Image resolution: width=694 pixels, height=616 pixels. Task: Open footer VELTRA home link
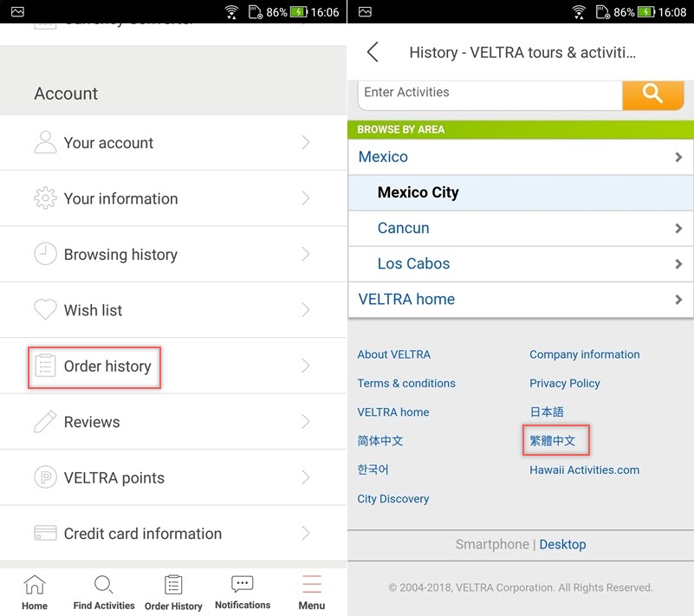[x=393, y=412]
